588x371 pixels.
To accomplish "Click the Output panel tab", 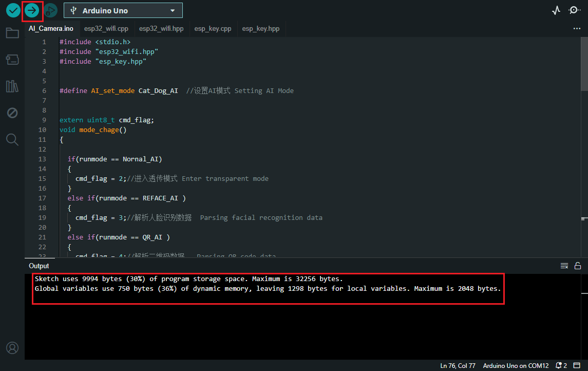I will (39, 266).
